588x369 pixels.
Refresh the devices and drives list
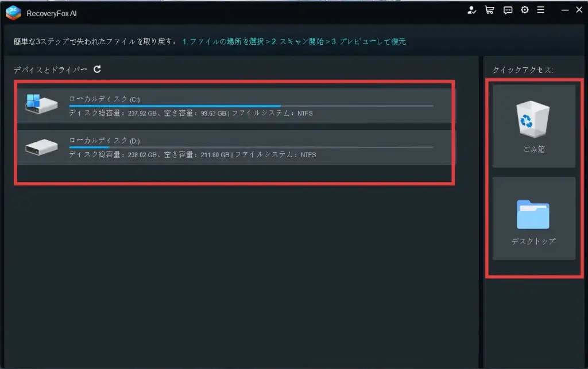(98, 68)
